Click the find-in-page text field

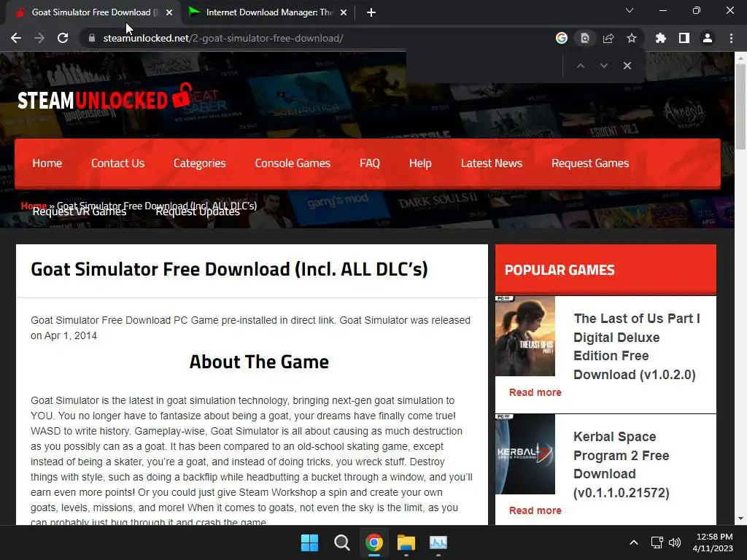[x=484, y=66]
